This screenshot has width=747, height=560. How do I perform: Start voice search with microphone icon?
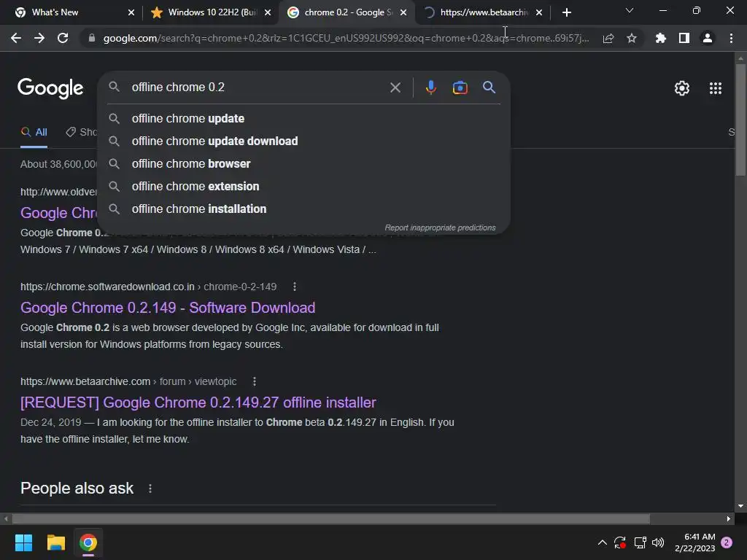[430, 87]
